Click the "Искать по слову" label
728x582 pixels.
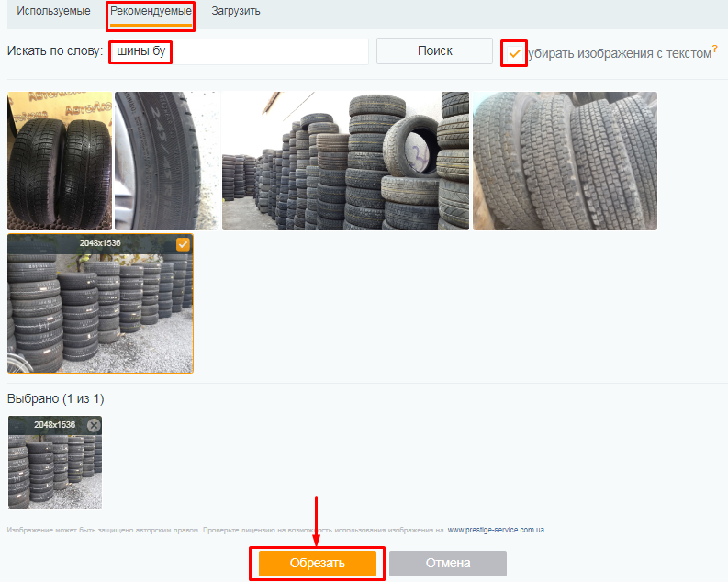[x=54, y=51]
